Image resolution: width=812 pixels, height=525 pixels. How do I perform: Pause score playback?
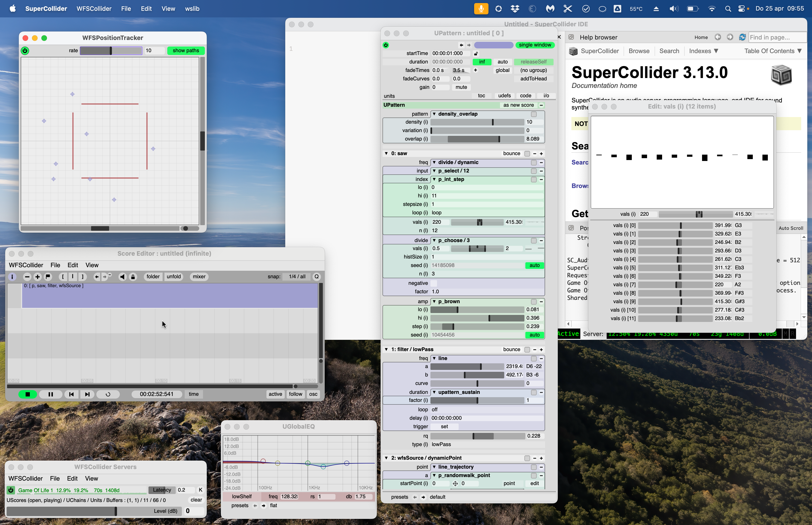[x=51, y=394]
